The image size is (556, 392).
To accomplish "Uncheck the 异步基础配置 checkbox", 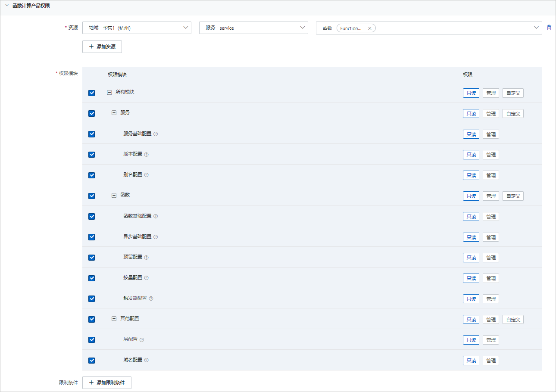I will [91, 237].
